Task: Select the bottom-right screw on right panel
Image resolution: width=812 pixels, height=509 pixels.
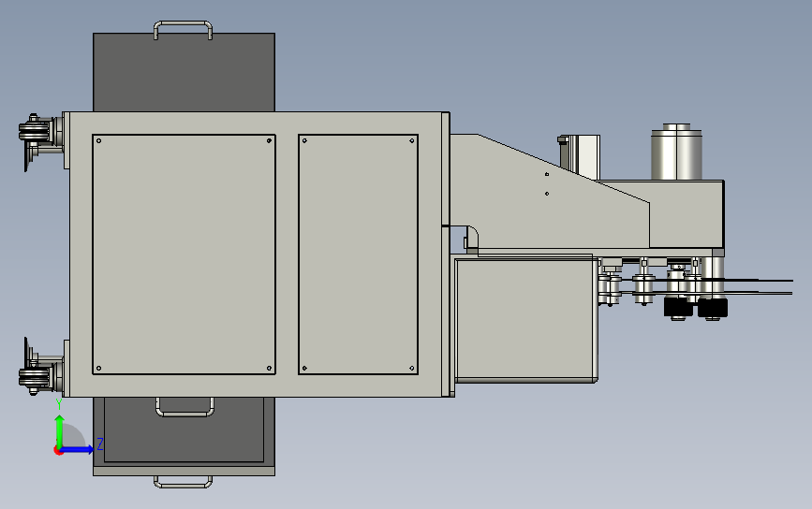Action: point(412,369)
